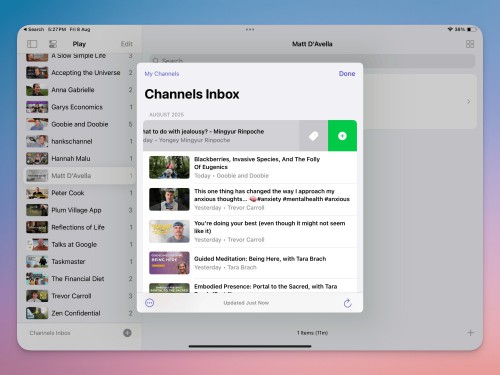This screenshot has height=375, width=500.
Task: Go back to My Channels
Action: point(162,74)
